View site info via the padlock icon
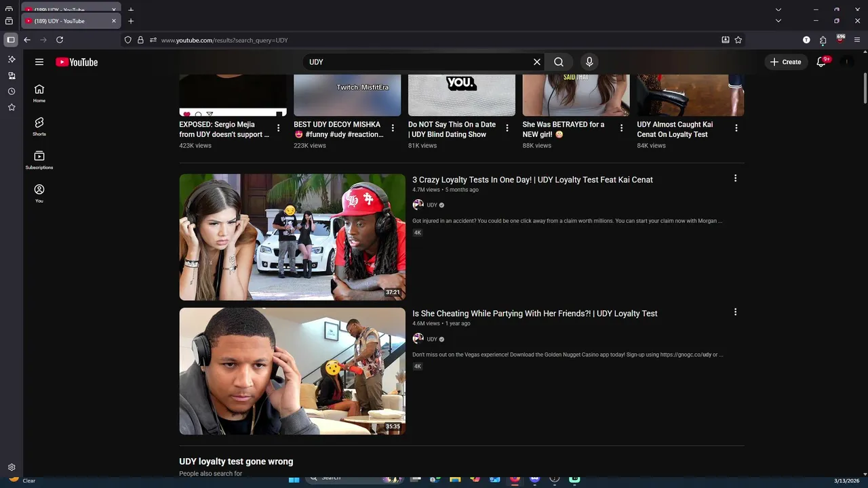 click(x=140, y=40)
